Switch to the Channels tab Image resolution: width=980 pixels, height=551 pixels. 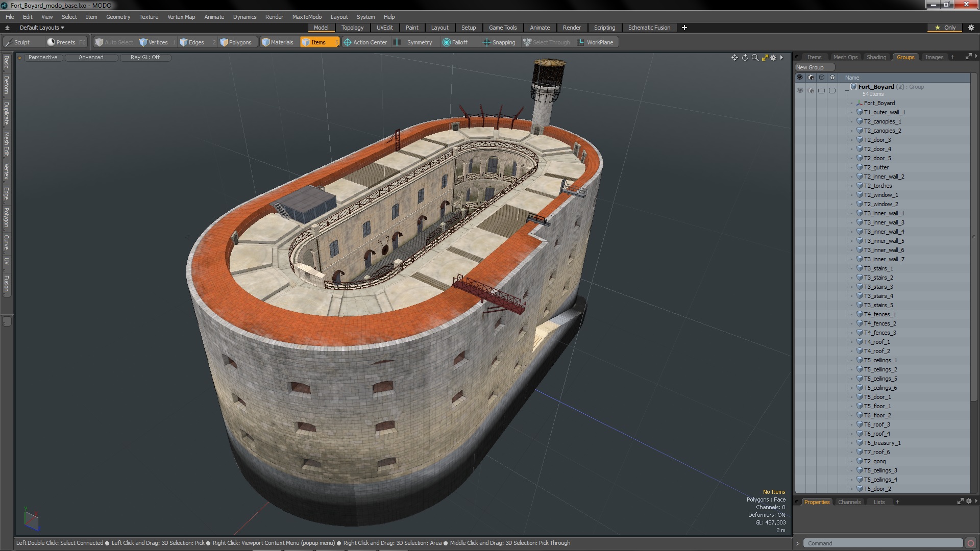tap(849, 502)
